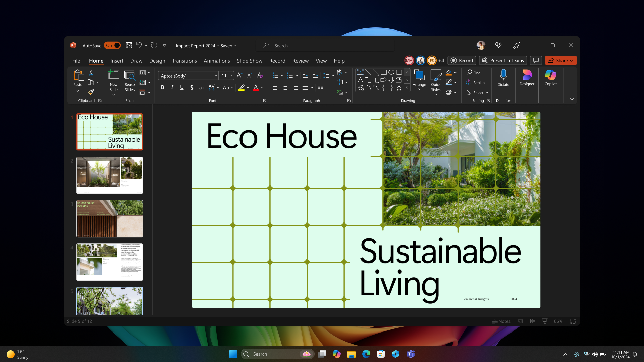Click Present in Teams button
Image resolution: width=644 pixels, height=362 pixels.
[x=503, y=61]
